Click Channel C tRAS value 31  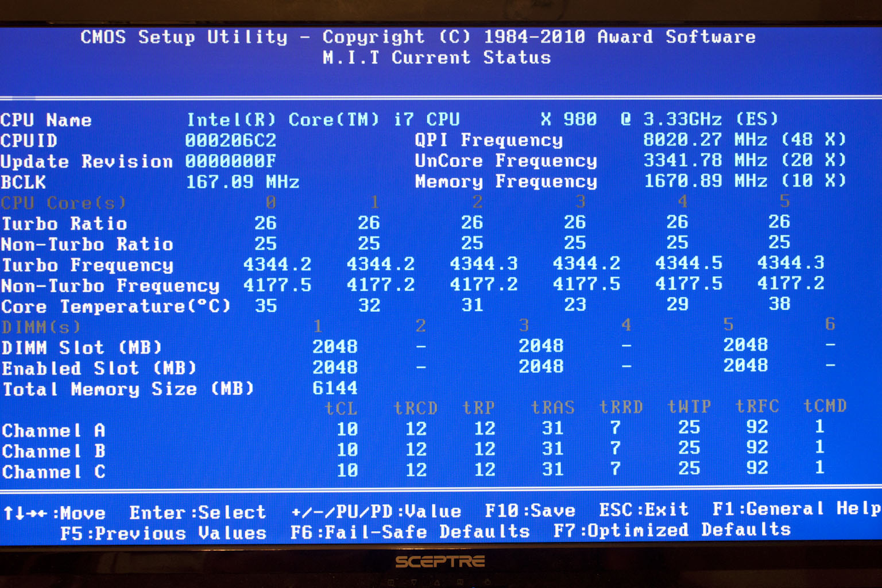552,469
